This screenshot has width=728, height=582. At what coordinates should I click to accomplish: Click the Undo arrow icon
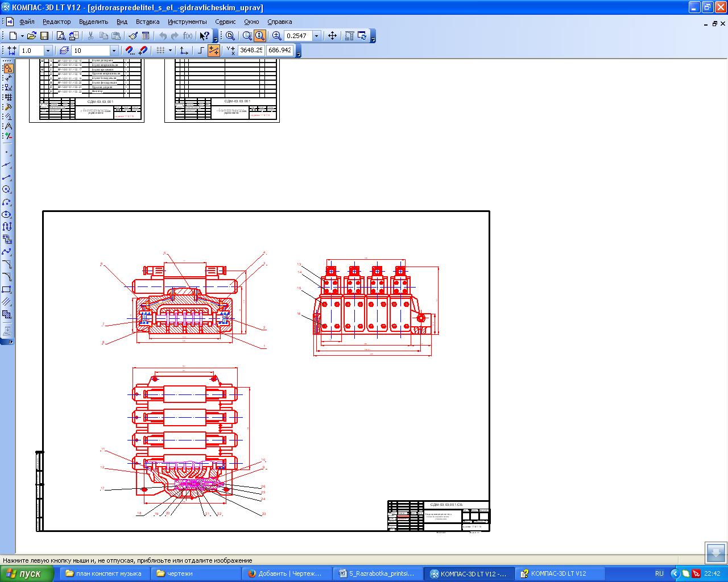tap(163, 36)
